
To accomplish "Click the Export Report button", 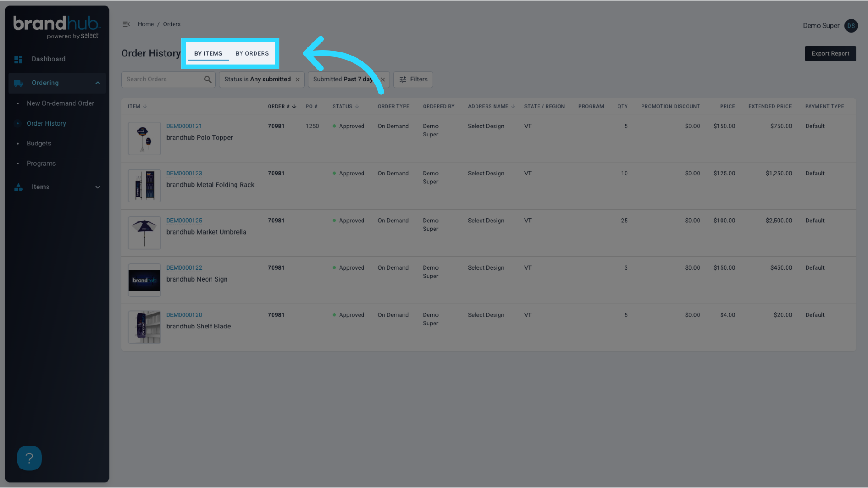I will (830, 53).
